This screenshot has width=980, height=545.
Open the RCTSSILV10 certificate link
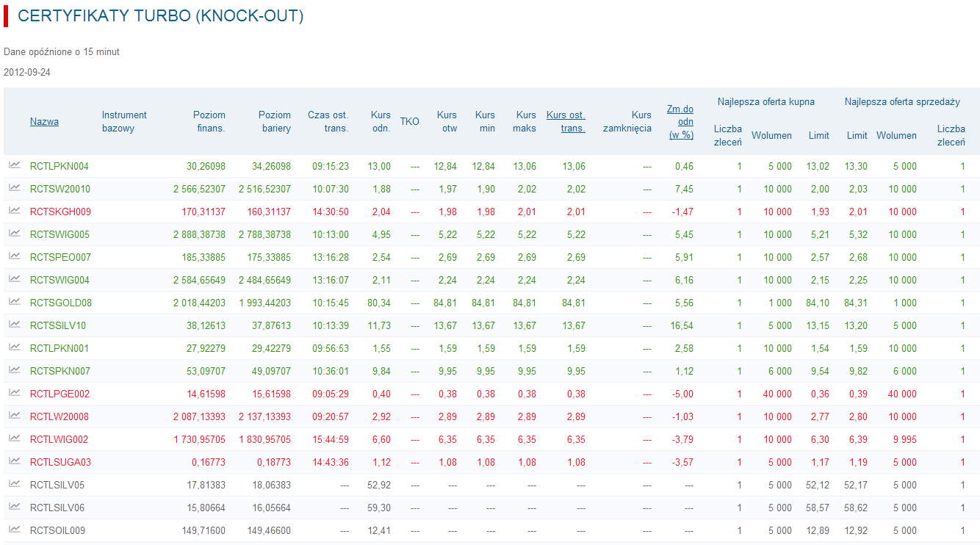(58, 326)
